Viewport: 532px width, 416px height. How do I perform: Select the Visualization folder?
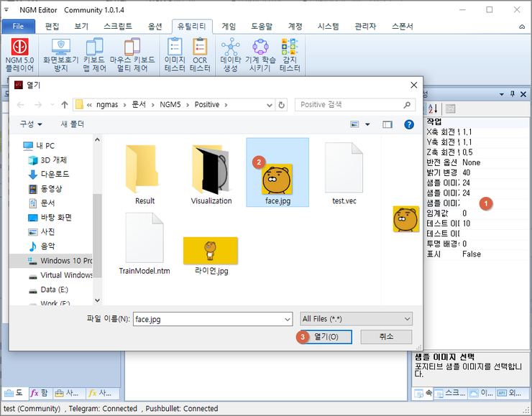point(211,174)
